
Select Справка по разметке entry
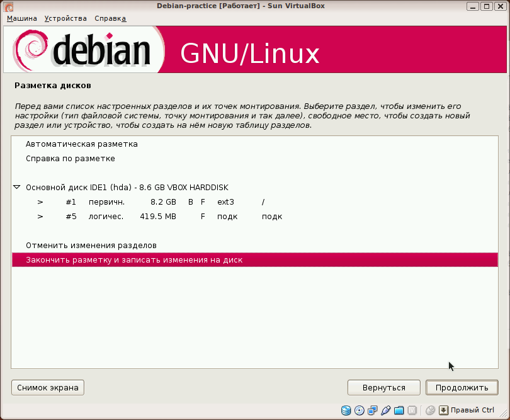coord(254,159)
